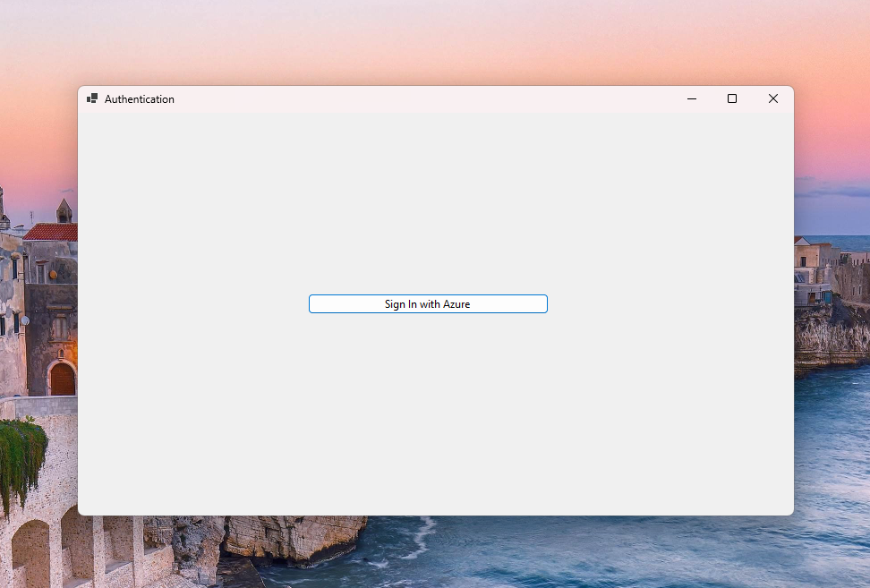Minimize the Authentication window
The width and height of the screenshot is (870, 588).
(x=691, y=98)
